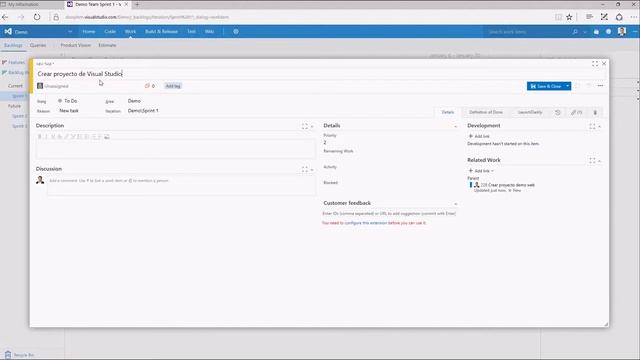This screenshot has height=360, width=640.
Task: Open browser reading view icon
Action: tap(558, 17)
